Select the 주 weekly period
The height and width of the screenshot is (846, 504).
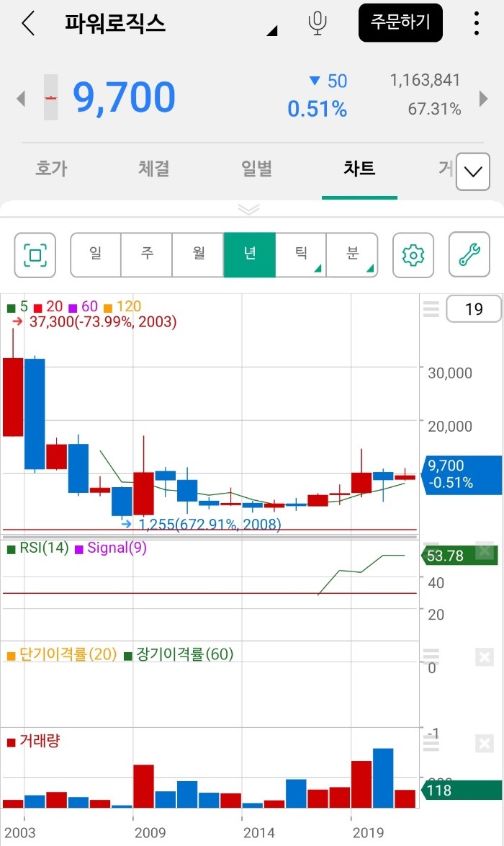point(147,254)
